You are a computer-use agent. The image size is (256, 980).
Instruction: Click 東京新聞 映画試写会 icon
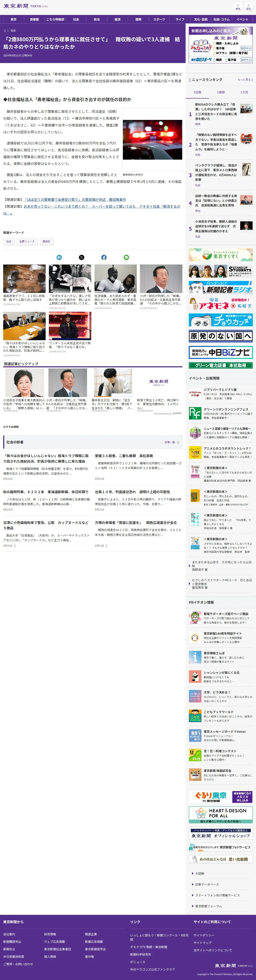point(195,775)
